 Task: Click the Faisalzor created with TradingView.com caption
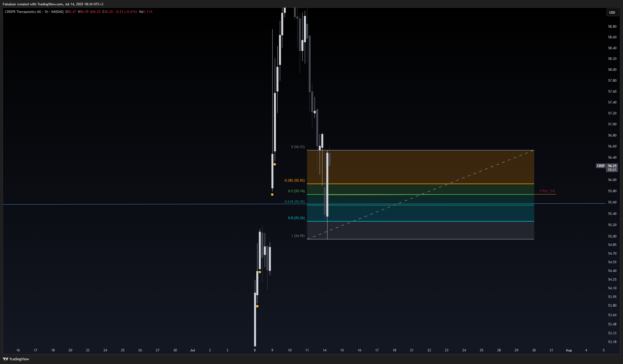coord(53,4)
